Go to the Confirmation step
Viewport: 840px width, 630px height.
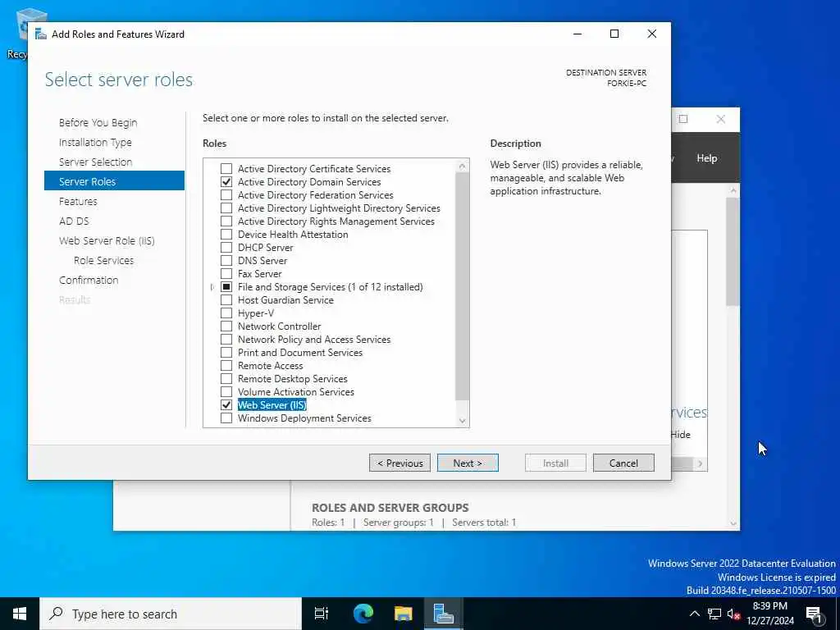(89, 281)
